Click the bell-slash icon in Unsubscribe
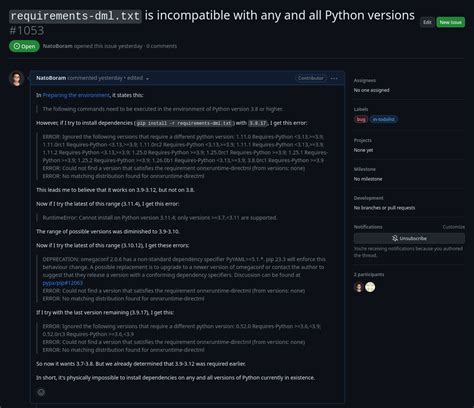 [x=395, y=238]
